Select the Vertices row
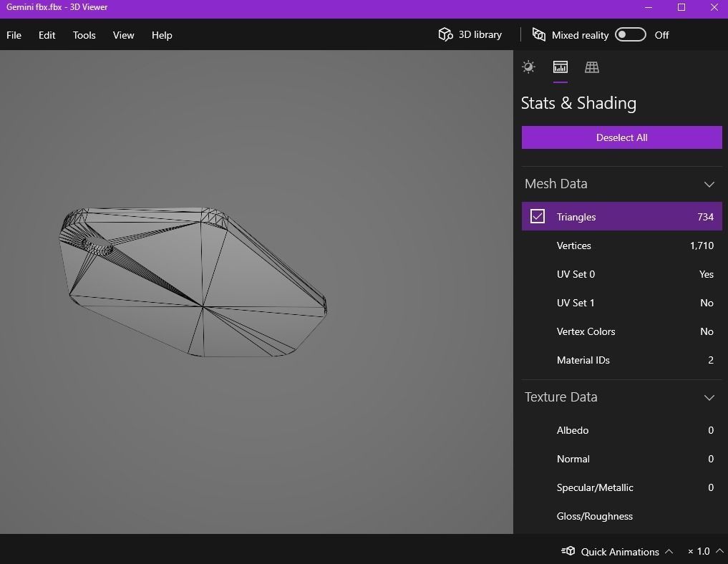Image resolution: width=728 pixels, height=564 pixels. click(x=621, y=245)
